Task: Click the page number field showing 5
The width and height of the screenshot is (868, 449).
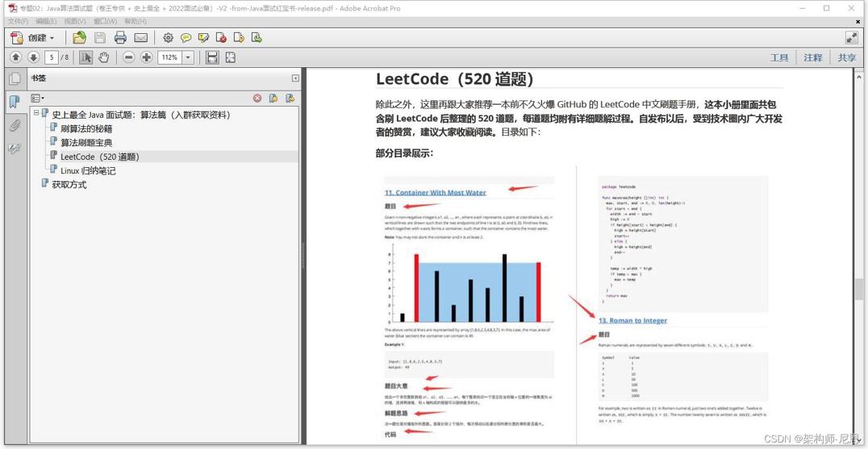Action: pyautogui.click(x=52, y=57)
